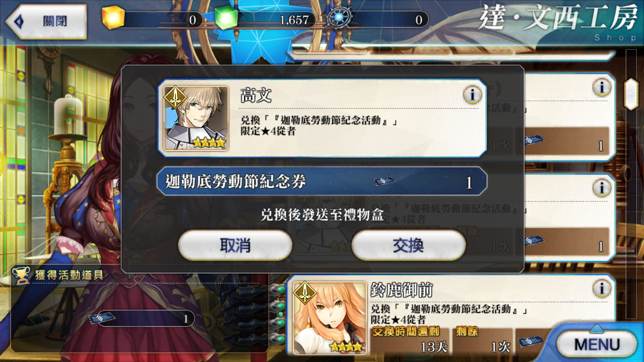Screen dimensions: 644x362
Task: Expand menu via arrow above MENU
Action: tap(597, 328)
